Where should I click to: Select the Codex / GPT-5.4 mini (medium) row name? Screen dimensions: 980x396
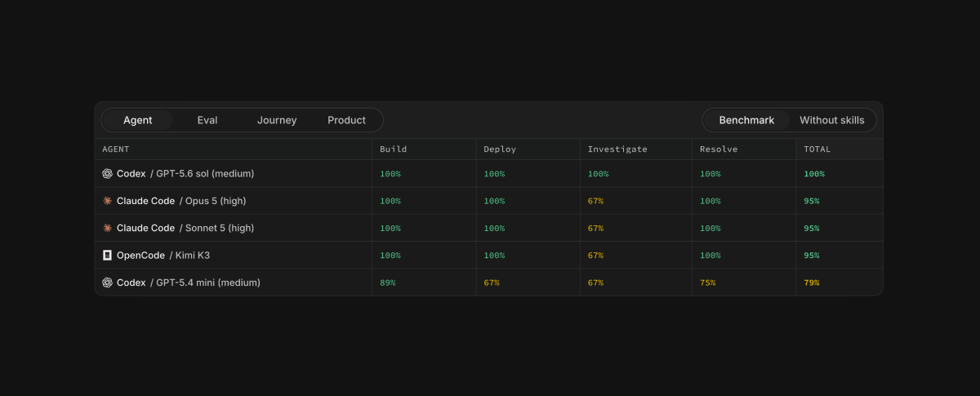point(189,283)
